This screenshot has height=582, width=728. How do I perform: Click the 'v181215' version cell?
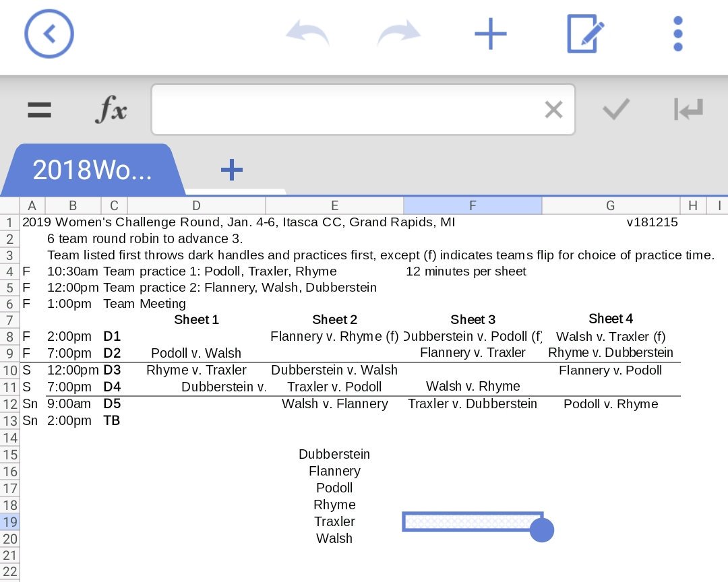(x=652, y=222)
